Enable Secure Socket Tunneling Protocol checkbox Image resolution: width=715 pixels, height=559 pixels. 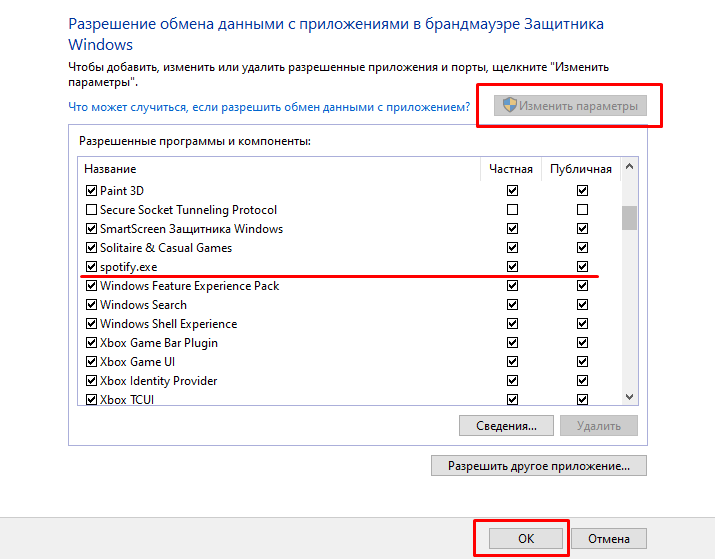pyautogui.click(x=92, y=210)
